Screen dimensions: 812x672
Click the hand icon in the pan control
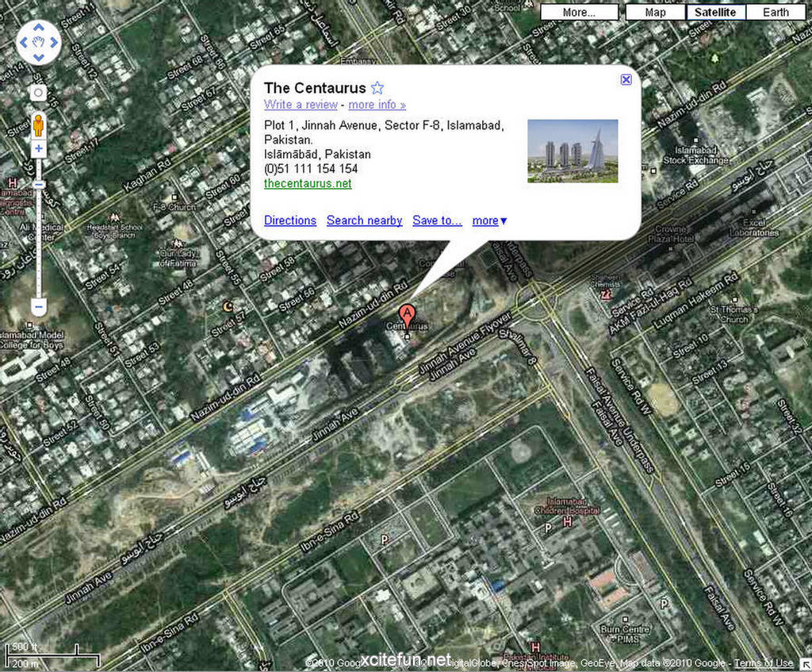pyautogui.click(x=39, y=43)
